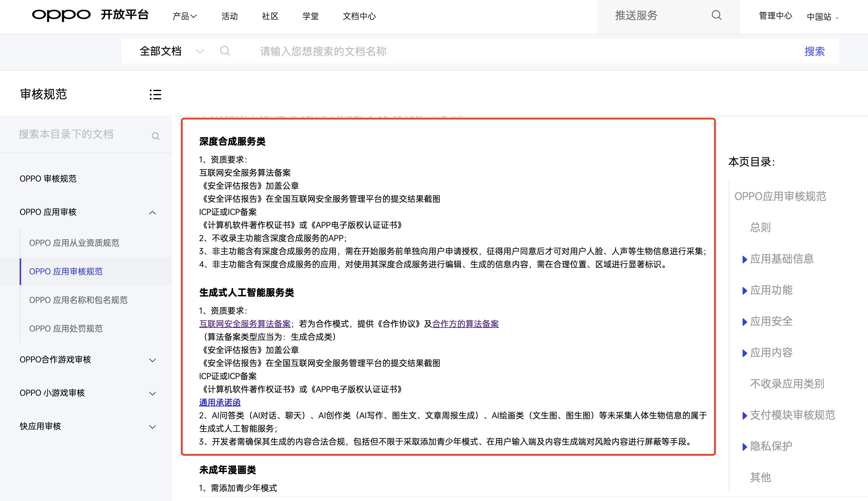The image size is (868, 501).
Task: Select OPPO 应用审核规范 in sidebar
Action: (x=66, y=272)
